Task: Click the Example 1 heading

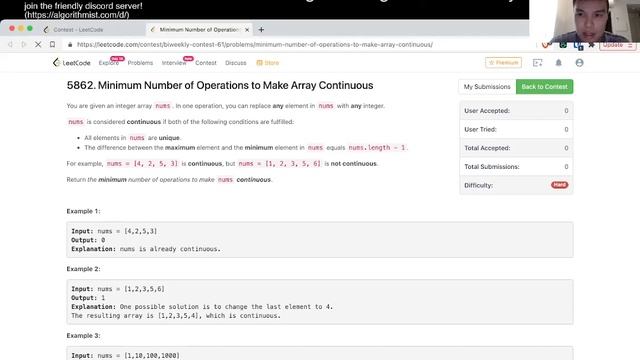Action: pyautogui.click(x=83, y=211)
